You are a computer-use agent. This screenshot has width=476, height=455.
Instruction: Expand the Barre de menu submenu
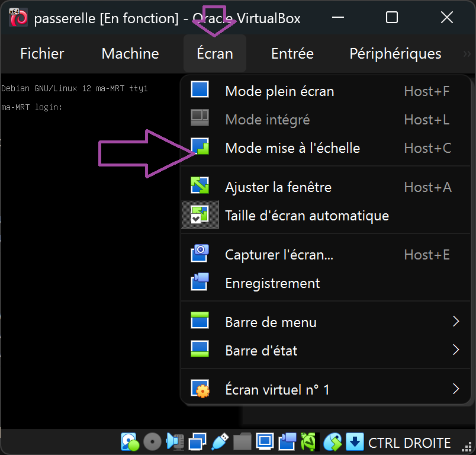click(271, 322)
